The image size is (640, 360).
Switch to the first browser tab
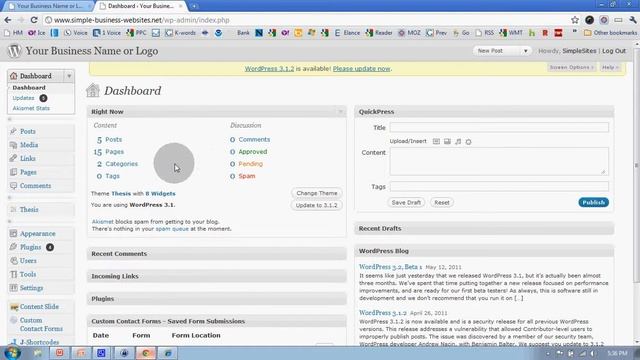point(48,6)
